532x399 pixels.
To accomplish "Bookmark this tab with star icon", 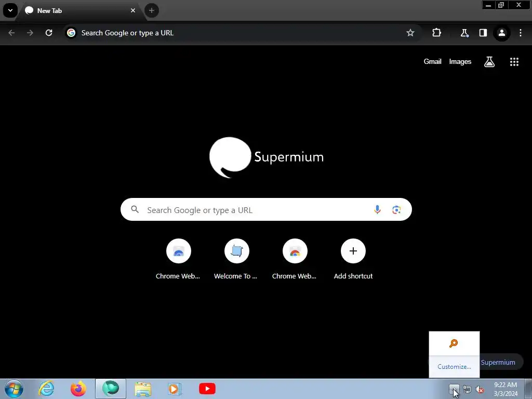I will click(410, 33).
